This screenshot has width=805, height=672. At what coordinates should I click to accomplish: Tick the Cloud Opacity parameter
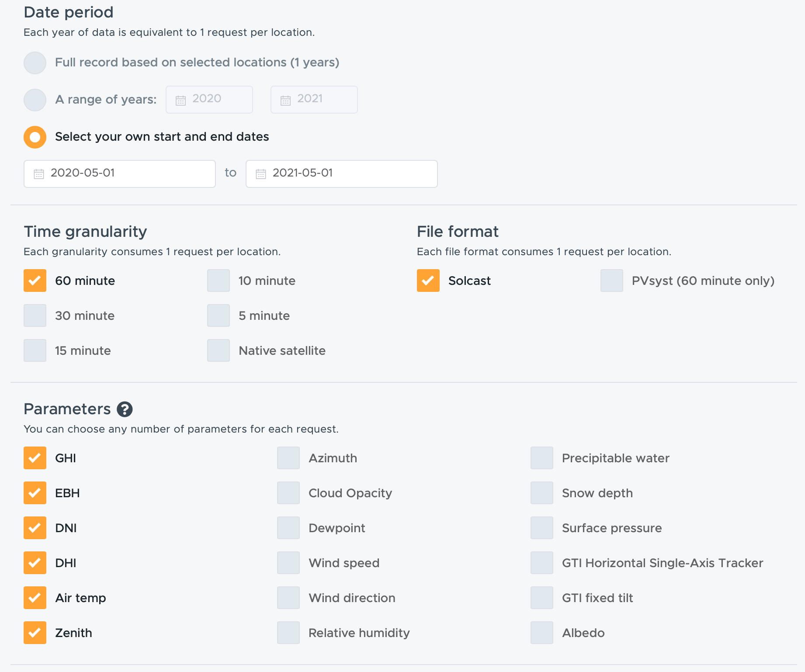(x=288, y=493)
